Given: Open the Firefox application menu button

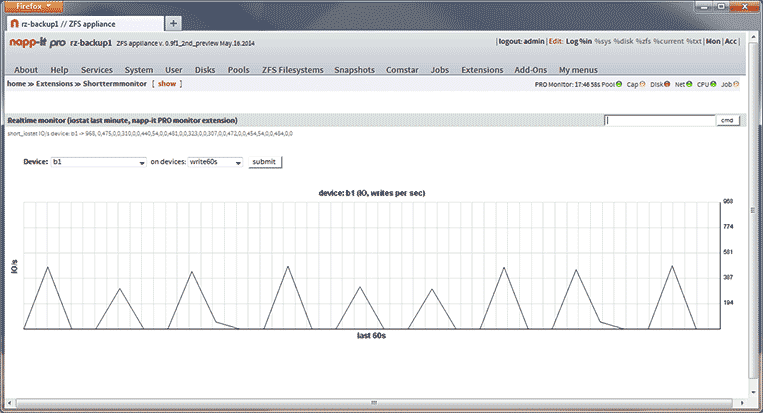Looking at the screenshot, I should coord(34,6).
